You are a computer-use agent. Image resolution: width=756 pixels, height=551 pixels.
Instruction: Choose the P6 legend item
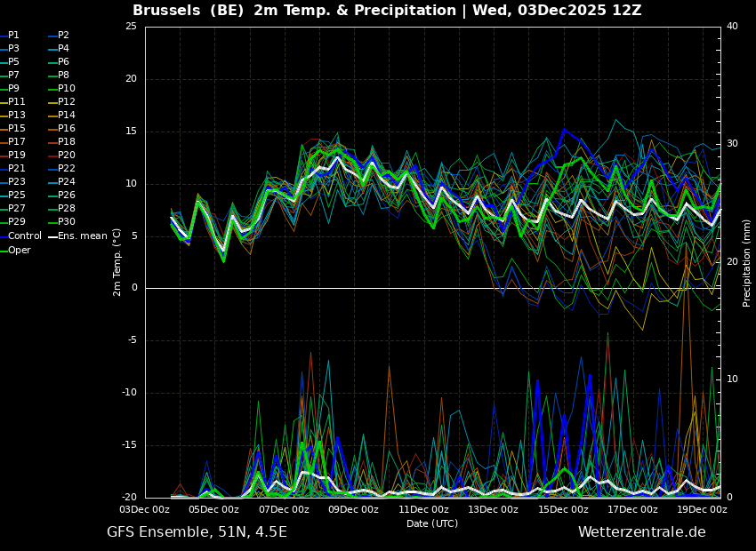[60, 61]
